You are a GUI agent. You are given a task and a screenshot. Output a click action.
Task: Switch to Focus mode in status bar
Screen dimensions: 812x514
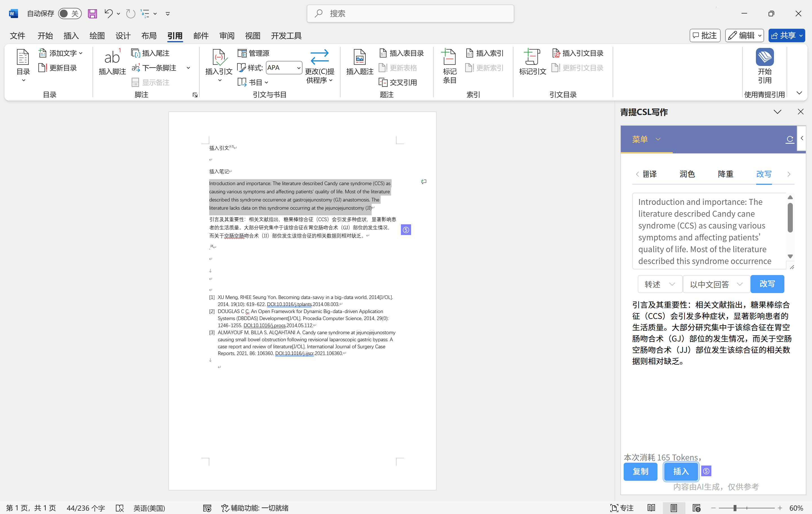coord(622,508)
